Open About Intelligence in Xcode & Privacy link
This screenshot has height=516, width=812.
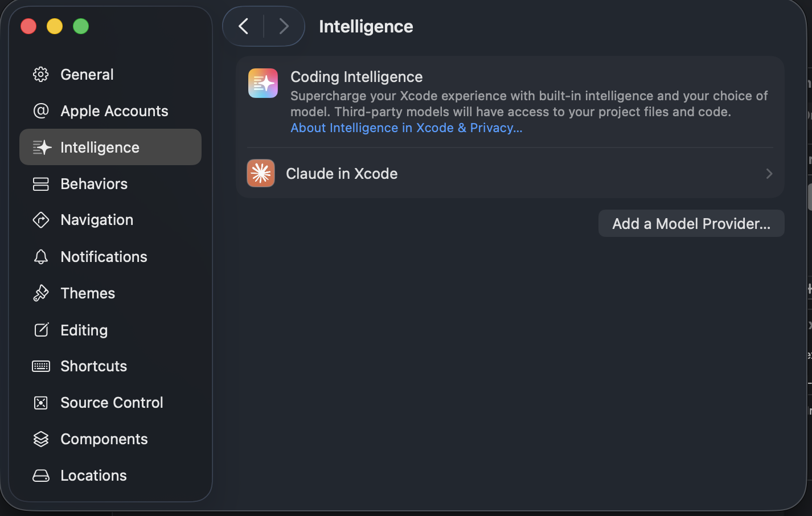pos(406,128)
